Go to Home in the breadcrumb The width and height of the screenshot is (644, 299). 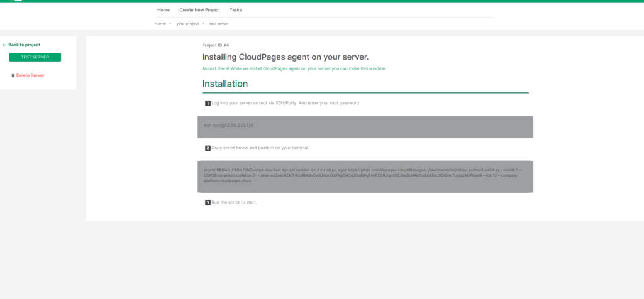[x=160, y=24]
